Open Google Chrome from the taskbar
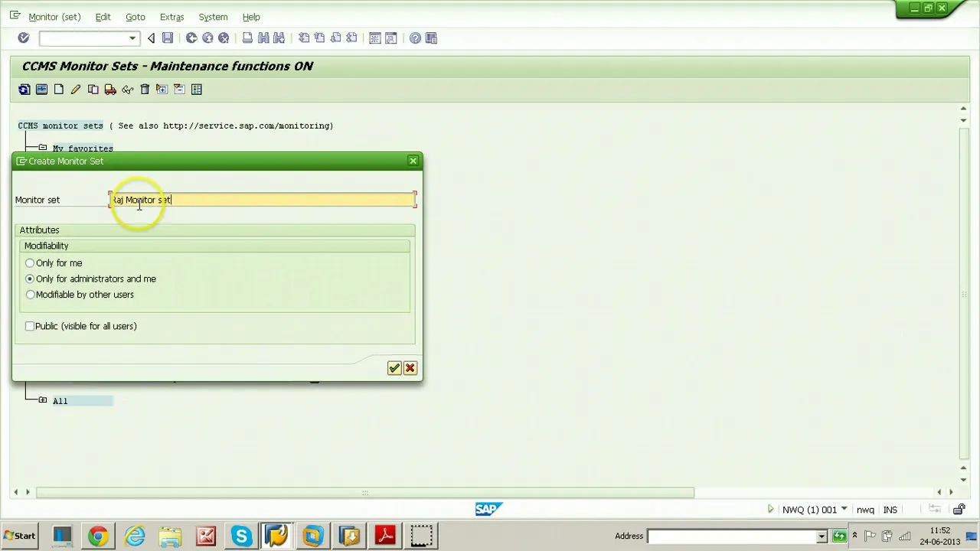980x551 pixels. 98,536
